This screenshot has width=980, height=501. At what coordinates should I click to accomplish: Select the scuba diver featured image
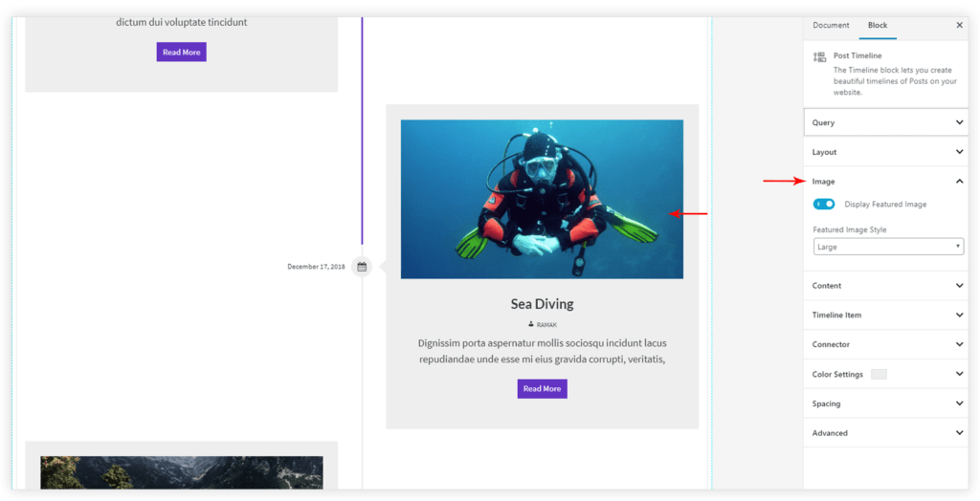click(x=542, y=199)
